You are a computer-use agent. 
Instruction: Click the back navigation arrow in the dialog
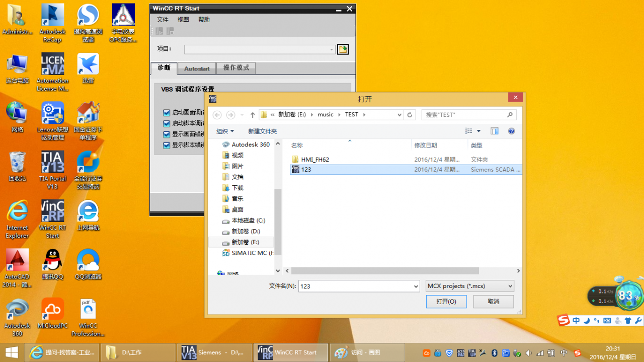[x=217, y=114]
